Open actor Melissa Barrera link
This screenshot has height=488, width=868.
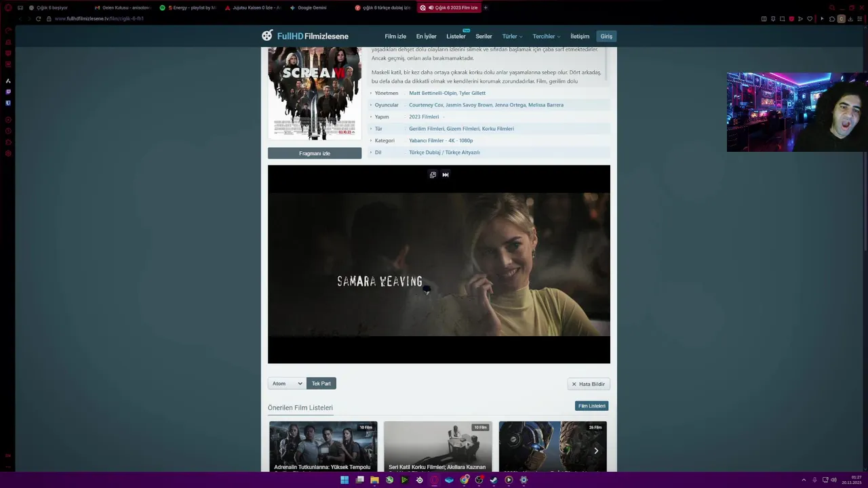[x=546, y=105]
